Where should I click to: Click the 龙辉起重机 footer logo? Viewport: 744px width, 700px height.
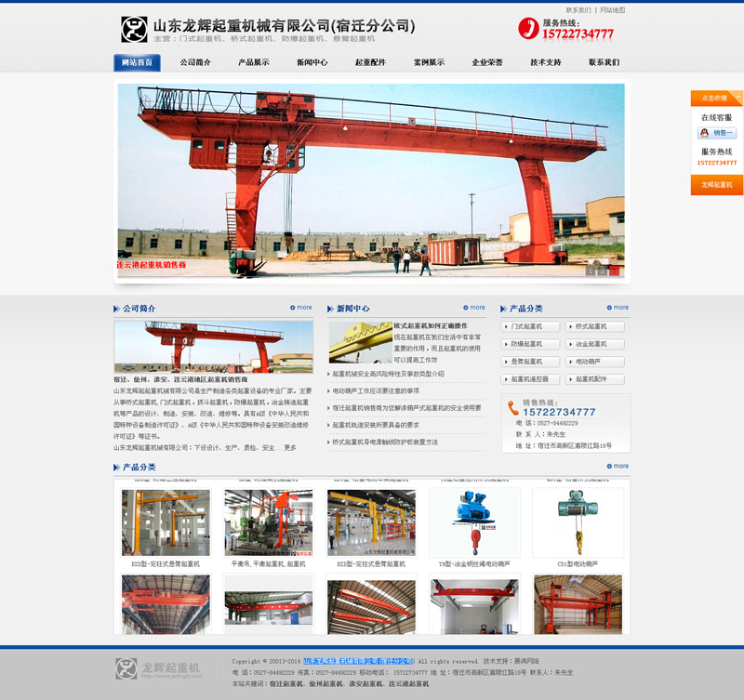[x=158, y=668]
